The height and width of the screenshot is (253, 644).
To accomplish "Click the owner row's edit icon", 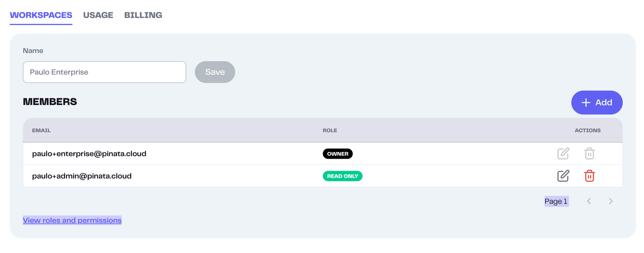I will point(563,154).
